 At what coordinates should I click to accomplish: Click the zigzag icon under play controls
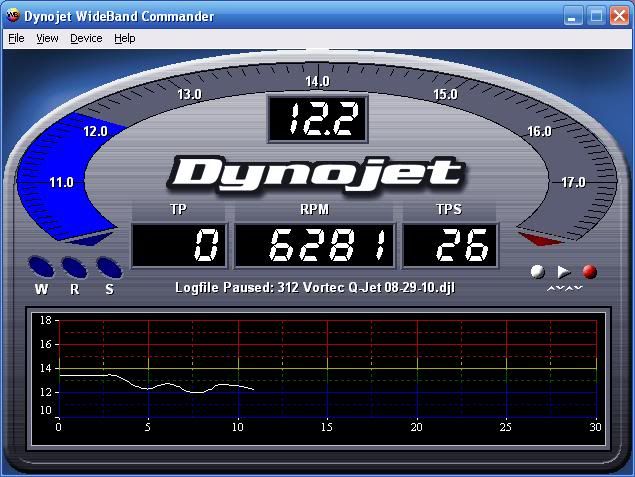click(x=565, y=288)
